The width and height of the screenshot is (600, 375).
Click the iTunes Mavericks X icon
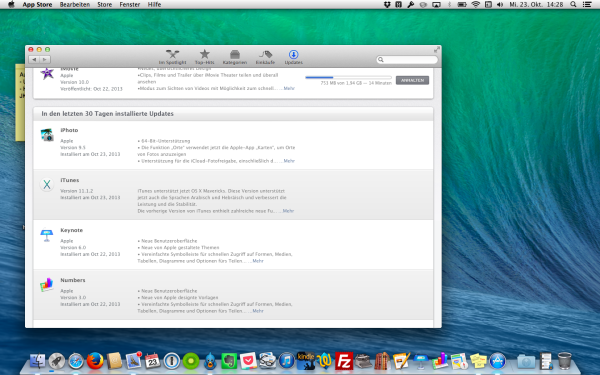click(47, 184)
